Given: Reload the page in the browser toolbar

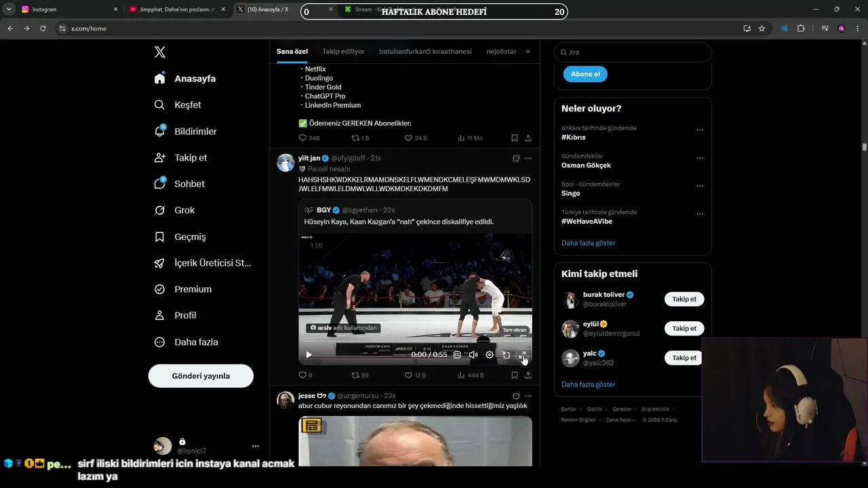Looking at the screenshot, I should (43, 28).
